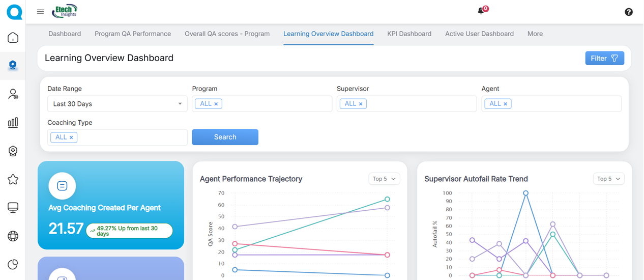This screenshot has height=280, width=644.
Task: Select the bar chart sidebar icon
Action: tap(13, 122)
